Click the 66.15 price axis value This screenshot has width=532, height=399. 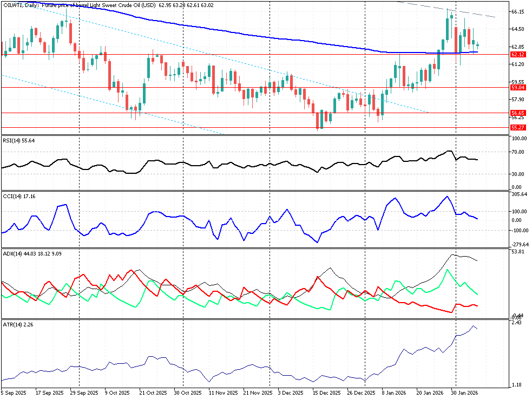tap(517, 11)
